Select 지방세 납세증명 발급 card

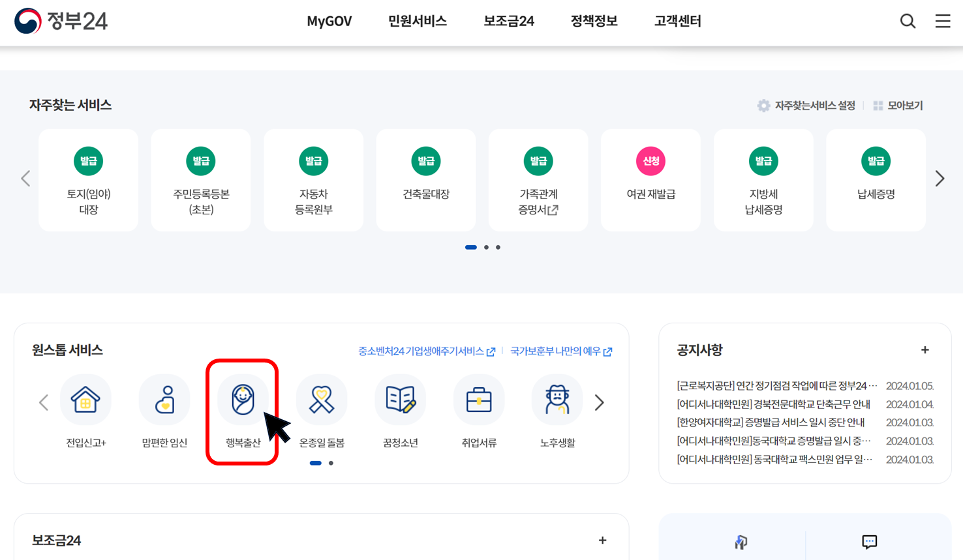pyautogui.click(x=763, y=180)
